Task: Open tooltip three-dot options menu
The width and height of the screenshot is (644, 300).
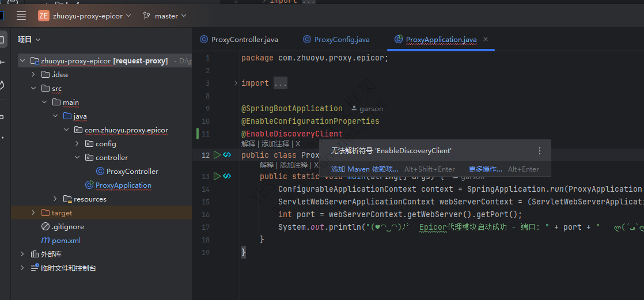Action: point(540,151)
